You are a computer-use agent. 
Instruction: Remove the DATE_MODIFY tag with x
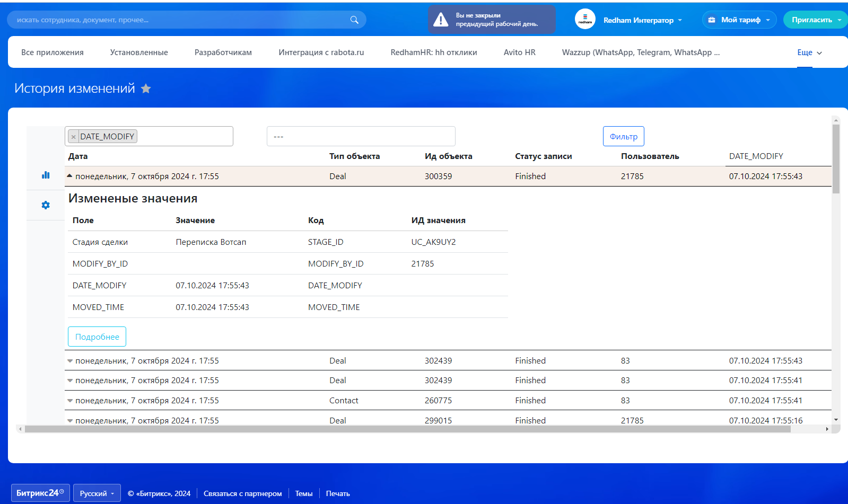point(74,137)
